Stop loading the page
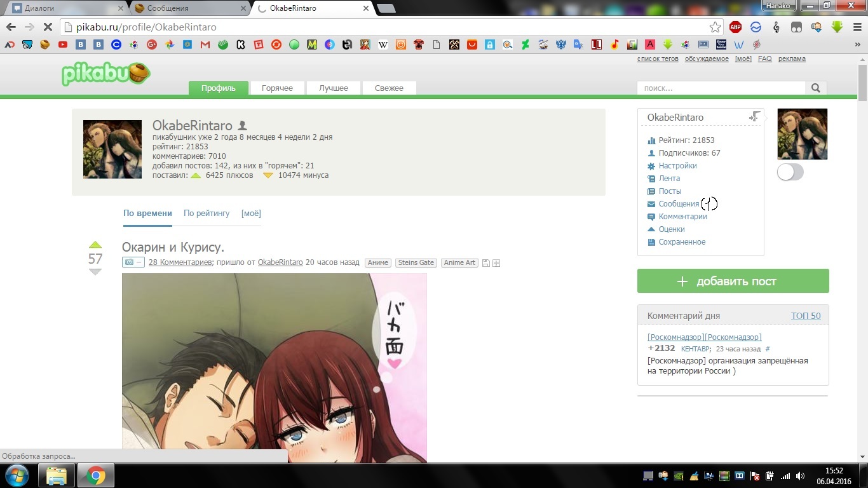The width and height of the screenshot is (868, 488). pos(48,27)
